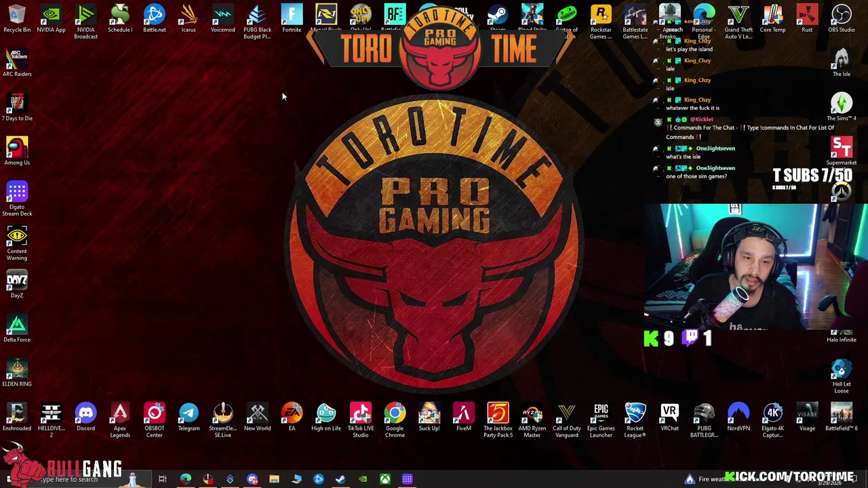Select the Suck Up! game icon

tap(429, 417)
